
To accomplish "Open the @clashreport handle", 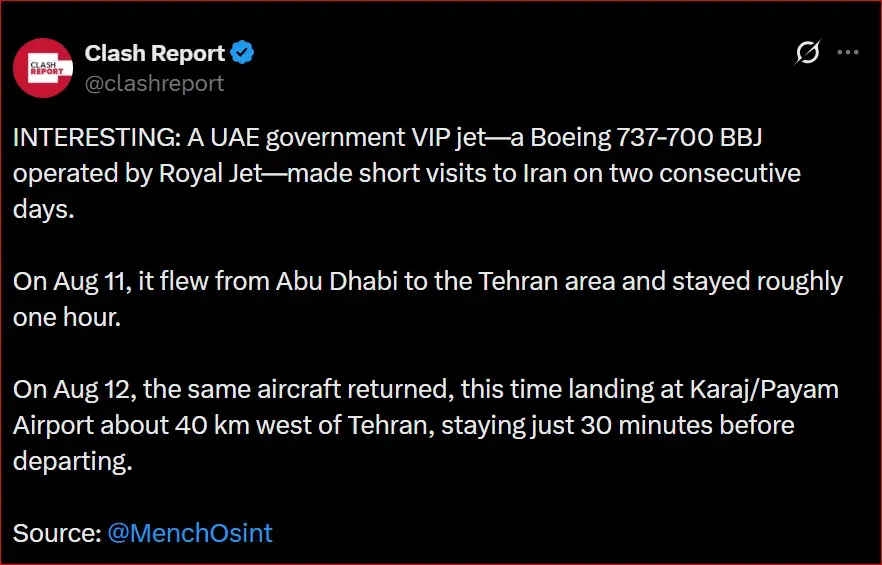I will coord(154,83).
